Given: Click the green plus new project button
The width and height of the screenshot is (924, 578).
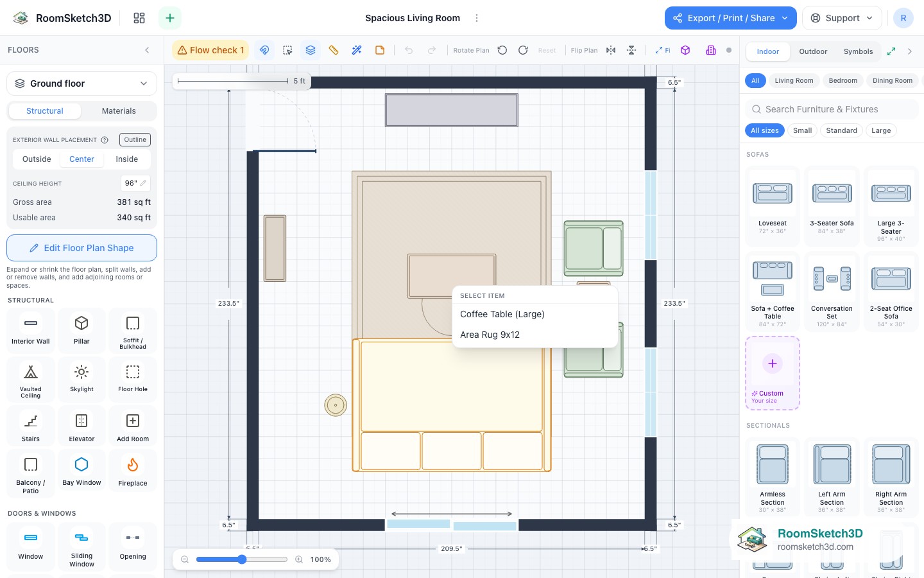Looking at the screenshot, I should tap(170, 18).
